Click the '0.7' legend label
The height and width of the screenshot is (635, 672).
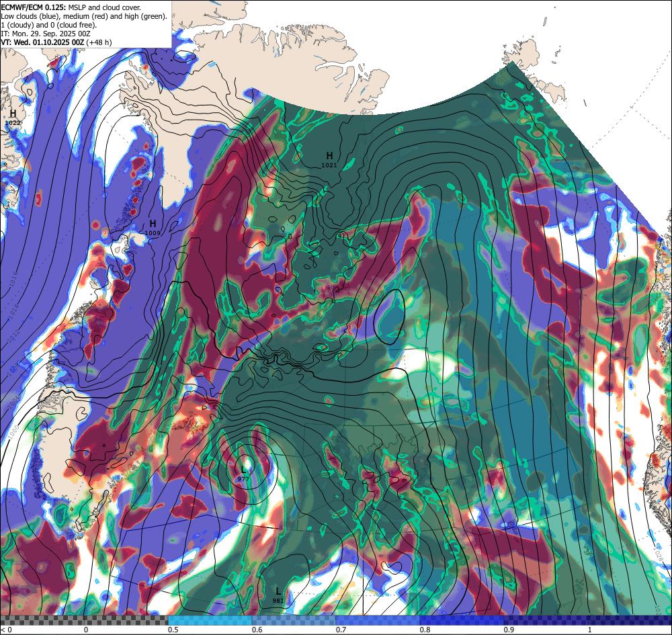tap(341, 630)
